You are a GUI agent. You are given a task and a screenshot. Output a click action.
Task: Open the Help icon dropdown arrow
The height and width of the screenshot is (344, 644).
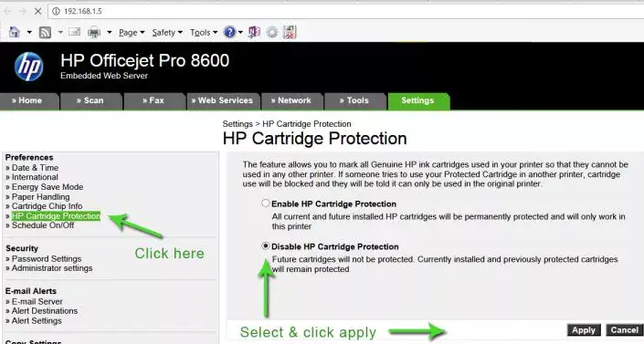240,32
